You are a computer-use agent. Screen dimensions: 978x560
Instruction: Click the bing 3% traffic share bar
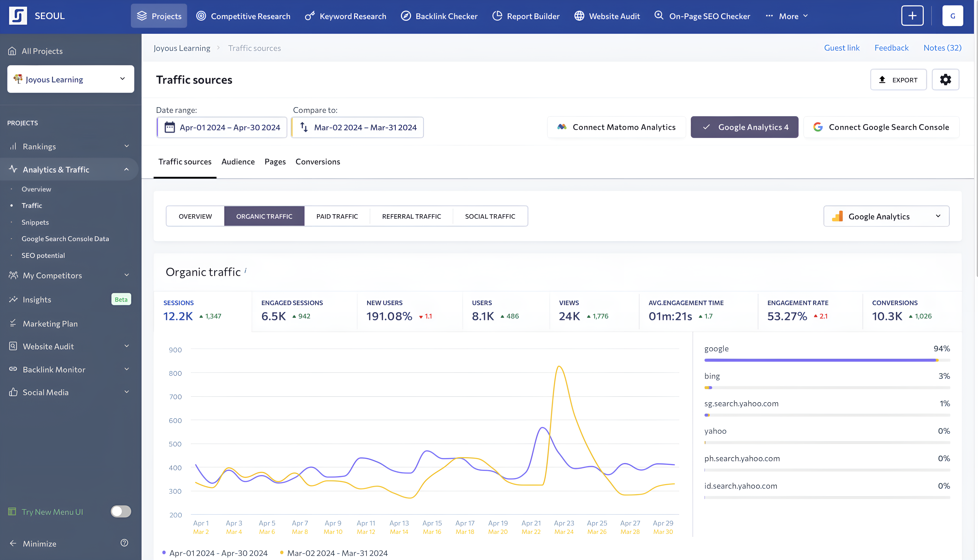coord(827,387)
